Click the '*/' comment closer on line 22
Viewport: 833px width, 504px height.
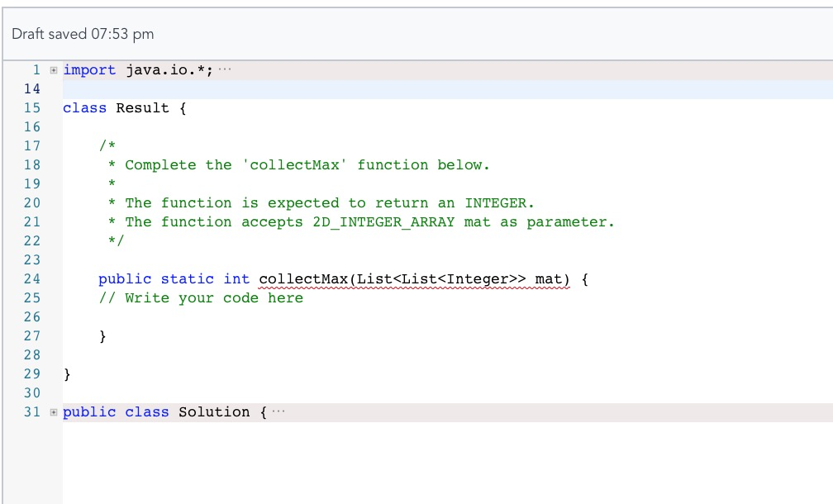(x=116, y=240)
